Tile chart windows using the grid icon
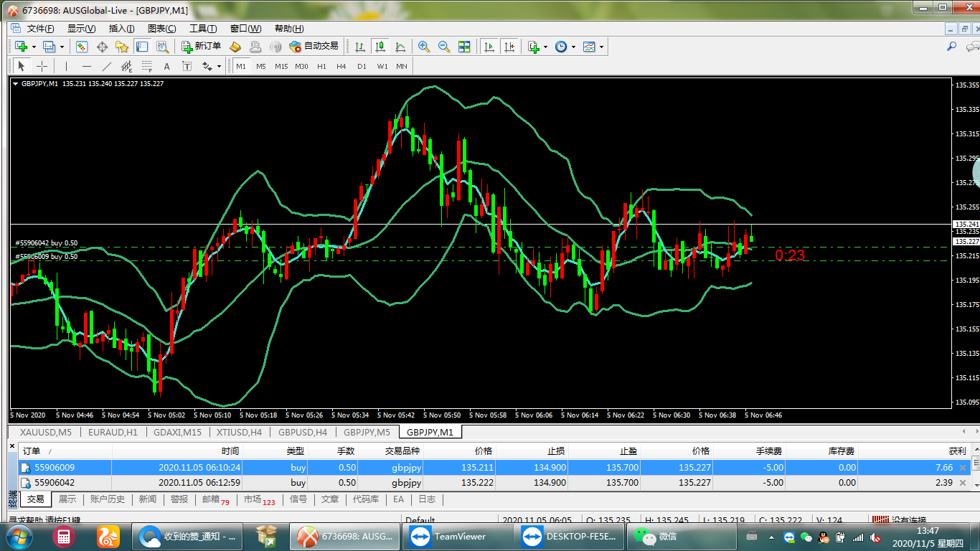 pos(464,47)
